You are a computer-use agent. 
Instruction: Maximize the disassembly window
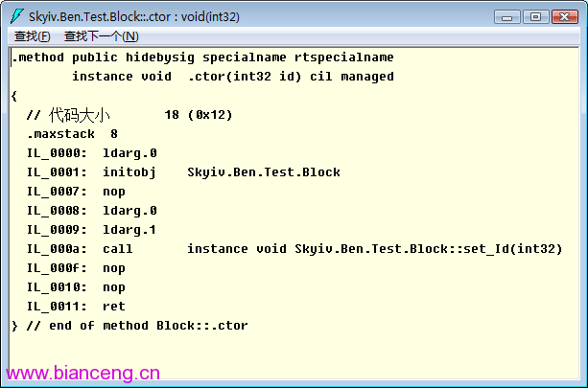[535, 17]
